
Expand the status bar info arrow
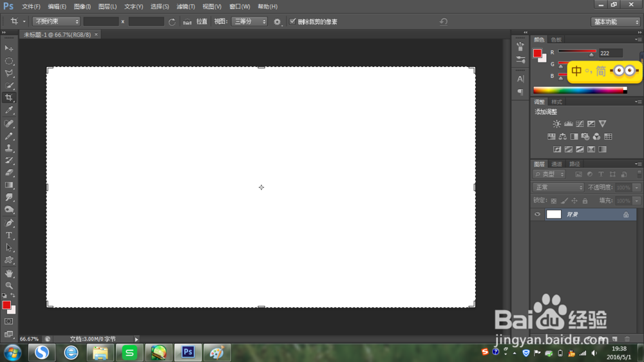coord(137,339)
